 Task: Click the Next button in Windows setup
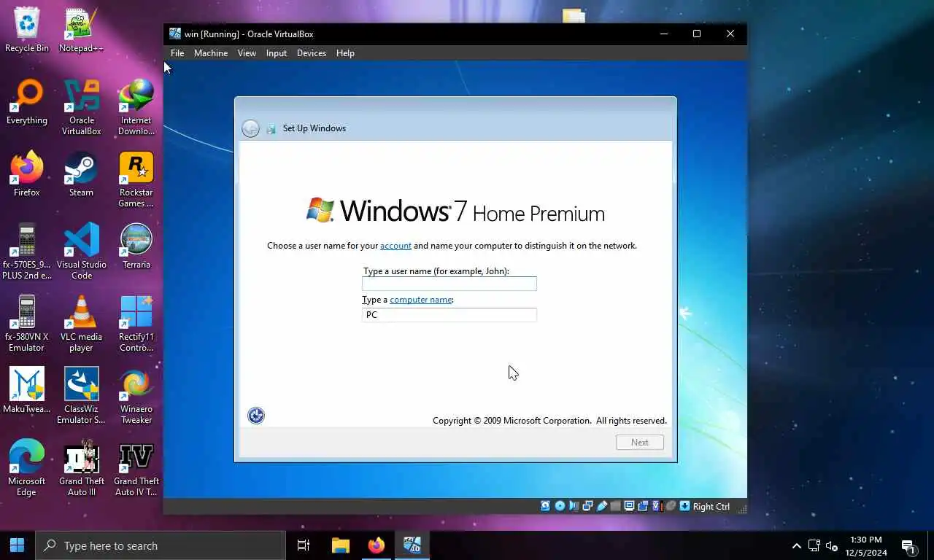(640, 443)
